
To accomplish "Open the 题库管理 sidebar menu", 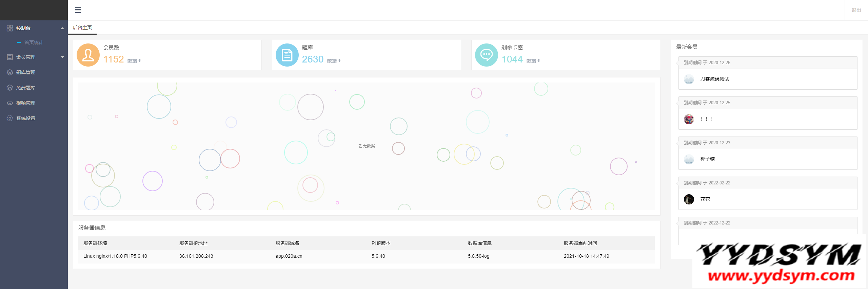I will 26,72.
